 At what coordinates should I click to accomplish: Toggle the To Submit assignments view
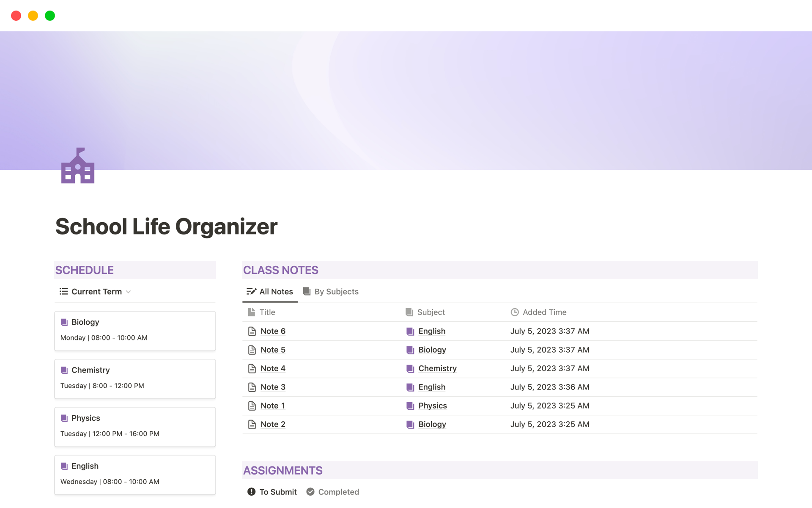click(272, 491)
